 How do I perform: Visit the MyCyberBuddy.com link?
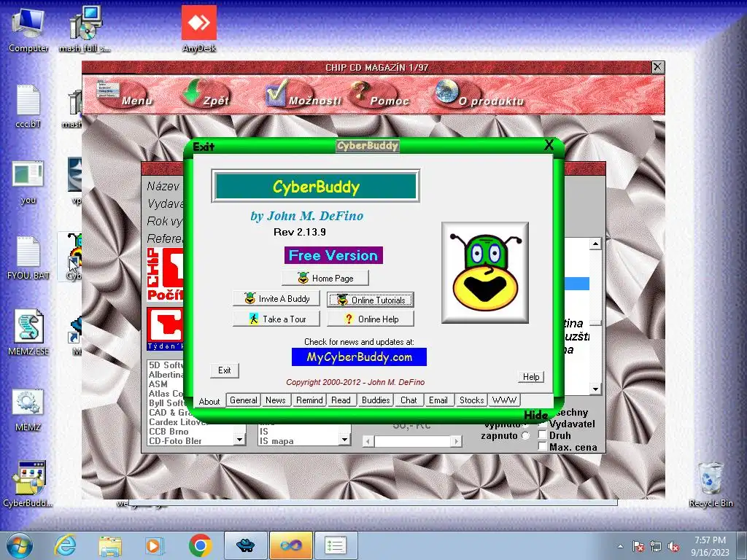tap(359, 357)
